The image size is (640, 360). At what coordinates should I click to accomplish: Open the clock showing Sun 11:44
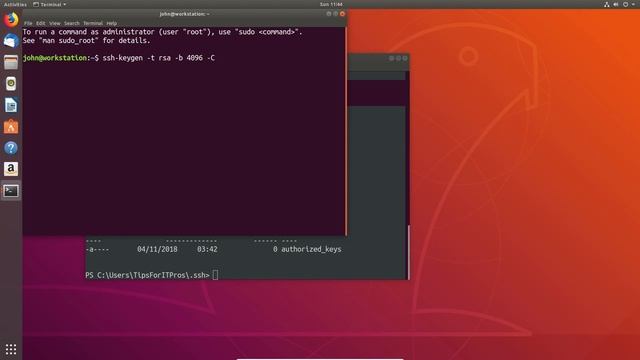(331, 4)
